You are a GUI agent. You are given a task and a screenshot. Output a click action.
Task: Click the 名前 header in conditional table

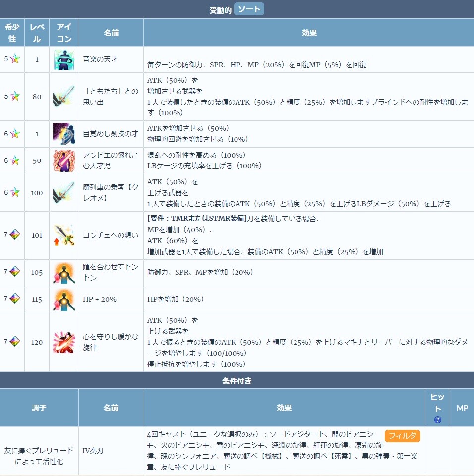coord(111,408)
